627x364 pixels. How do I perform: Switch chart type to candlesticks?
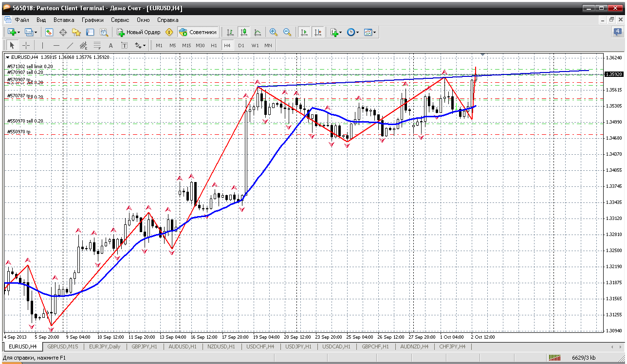click(x=243, y=32)
